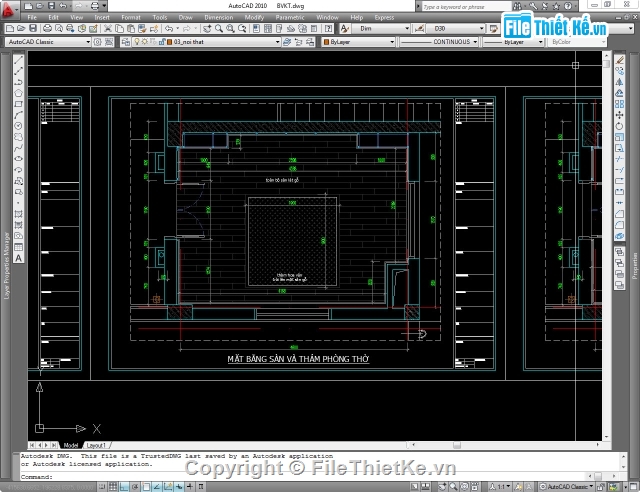
Task: Click the Favorites star icon in InfoCenter
Action: [x=556, y=6]
